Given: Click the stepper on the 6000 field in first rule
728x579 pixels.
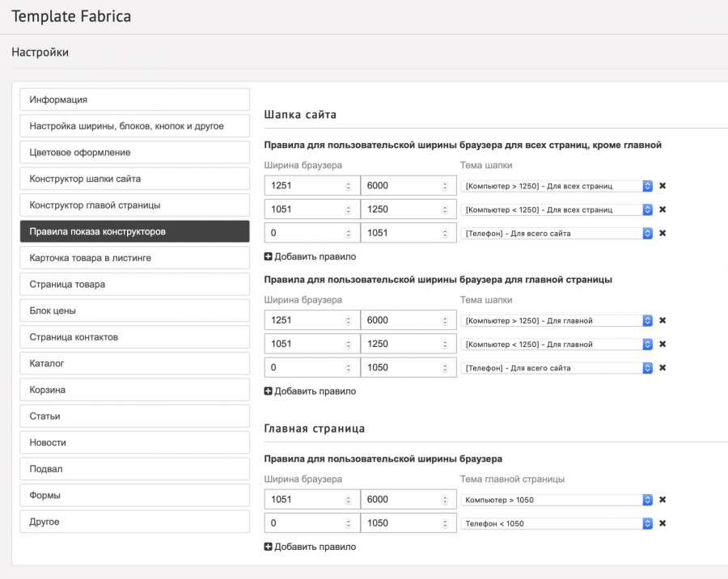Looking at the screenshot, I should pos(445,186).
